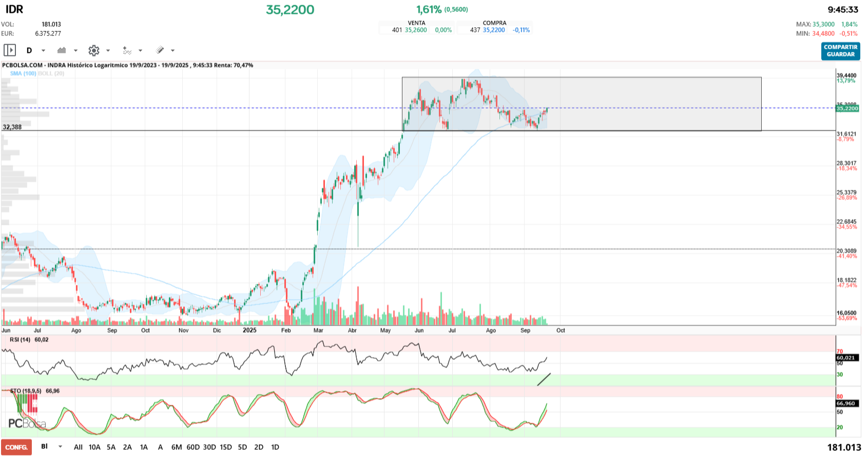
Task: Click the 20,3089 price axis label
Action: point(846,251)
